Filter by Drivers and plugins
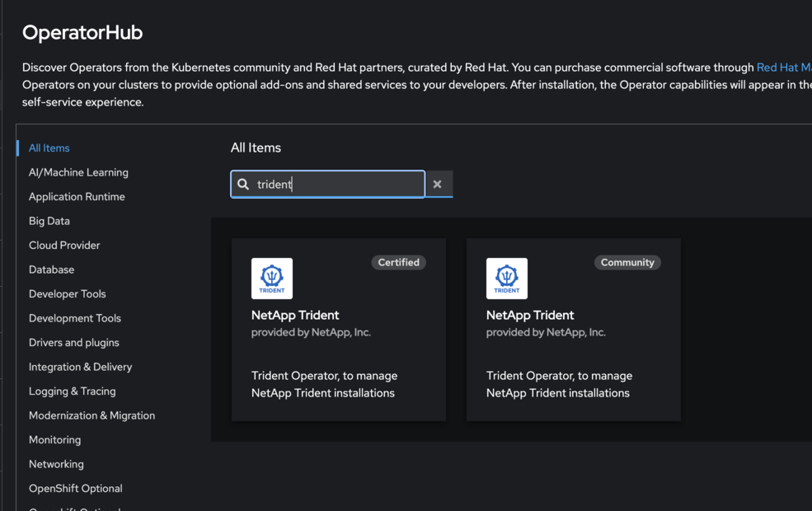Viewport: 812px width, 511px height. 73,343
